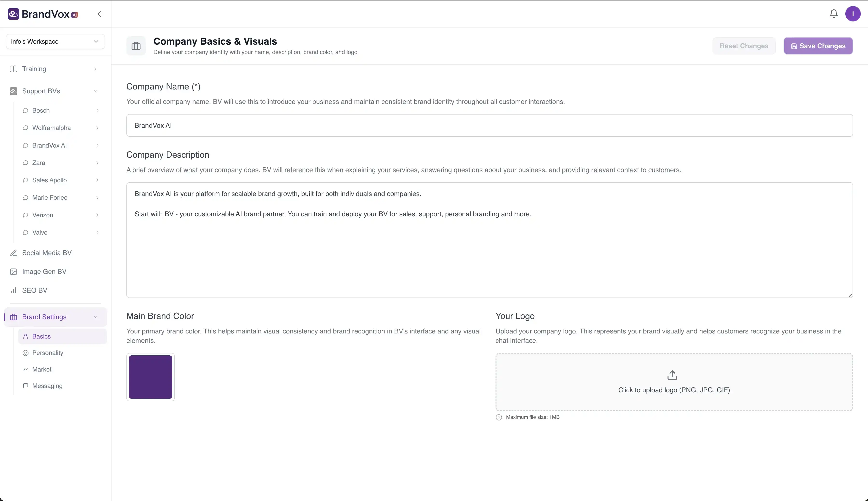Open the info's Workspace dropdown
868x501 pixels.
point(55,42)
